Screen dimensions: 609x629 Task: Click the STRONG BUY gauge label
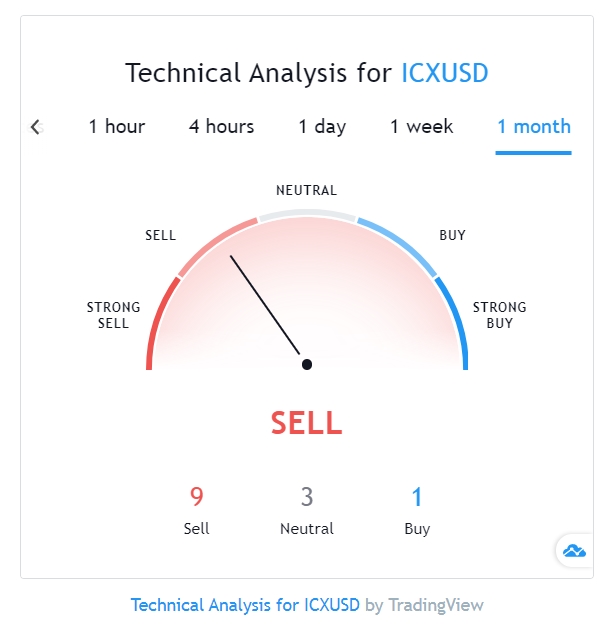(499, 315)
